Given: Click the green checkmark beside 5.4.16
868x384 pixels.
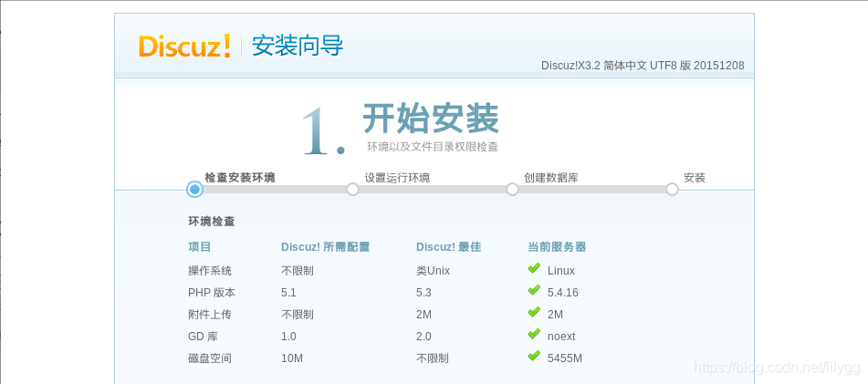Looking at the screenshot, I should coord(534,290).
